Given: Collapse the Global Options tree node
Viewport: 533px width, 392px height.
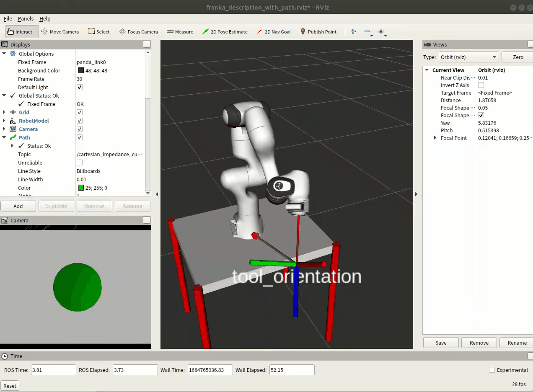Looking at the screenshot, I should [x=4, y=54].
